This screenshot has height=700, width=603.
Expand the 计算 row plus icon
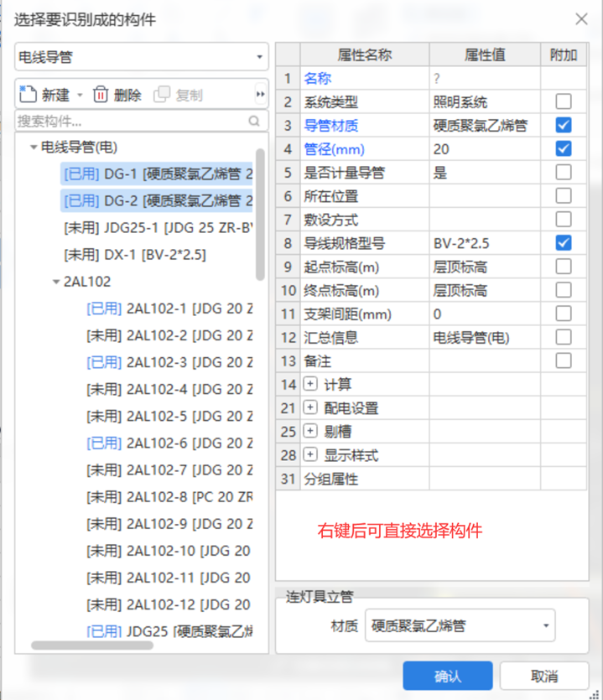click(x=310, y=384)
